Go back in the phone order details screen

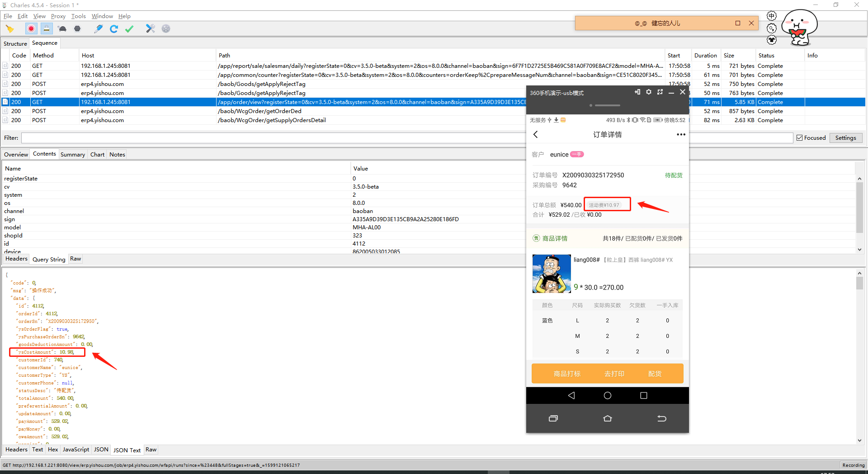pyautogui.click(x=536, y=134)
